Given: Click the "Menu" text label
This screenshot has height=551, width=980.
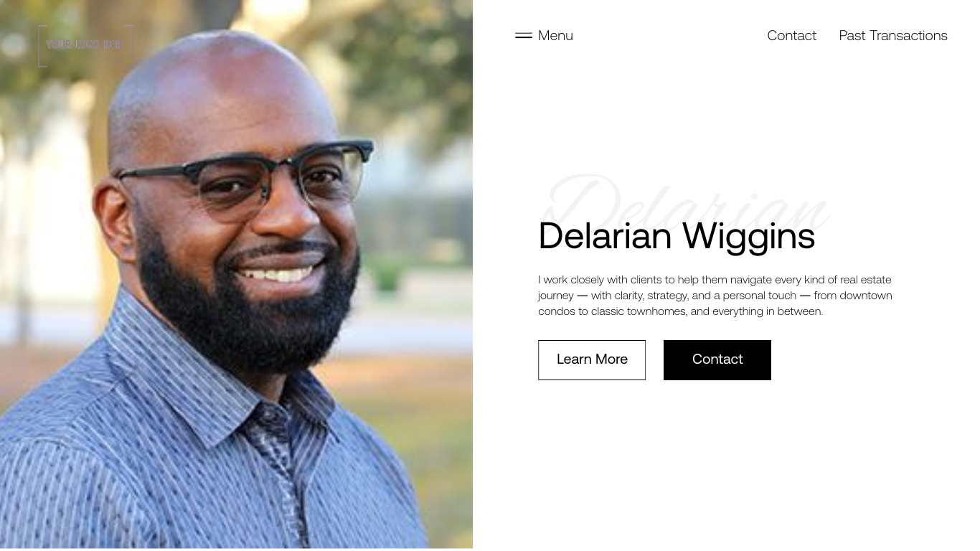Looking at the screenshot, I should click(555, 35).
